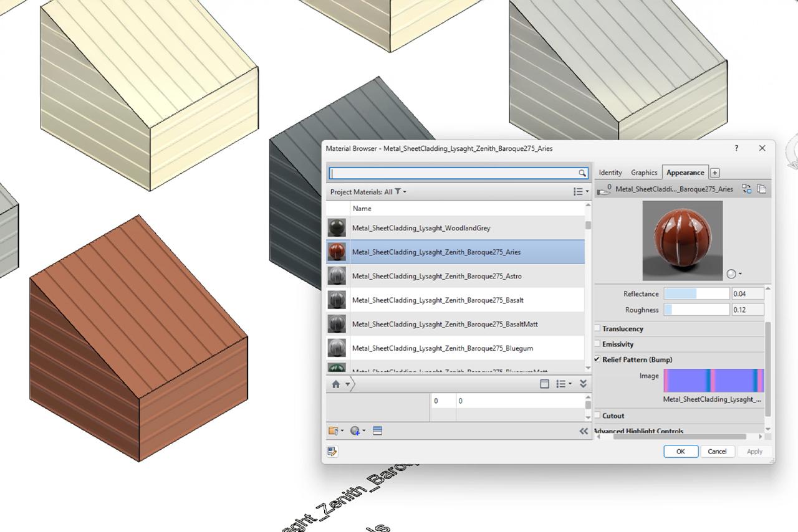The image size is (798, 532).
Task: Click the Aries material sphere thumbnail in list
Action: [337, 252]
